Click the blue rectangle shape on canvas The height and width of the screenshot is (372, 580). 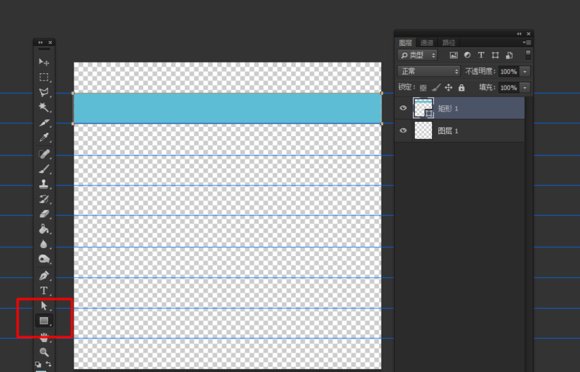[x=227, y=108]
